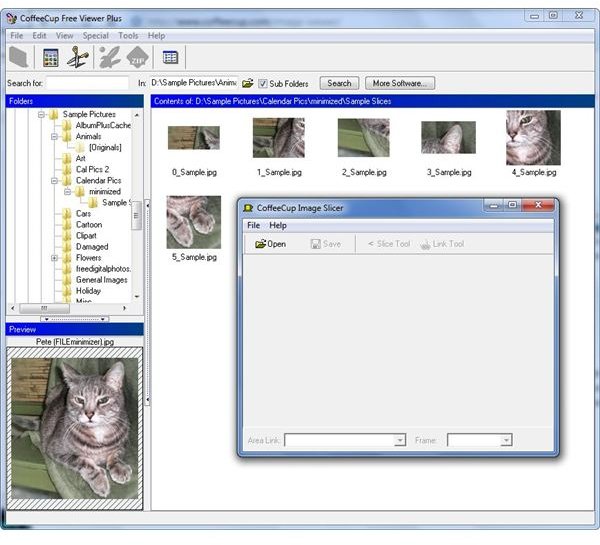Click the Search for input field

(x=87, y=83)
